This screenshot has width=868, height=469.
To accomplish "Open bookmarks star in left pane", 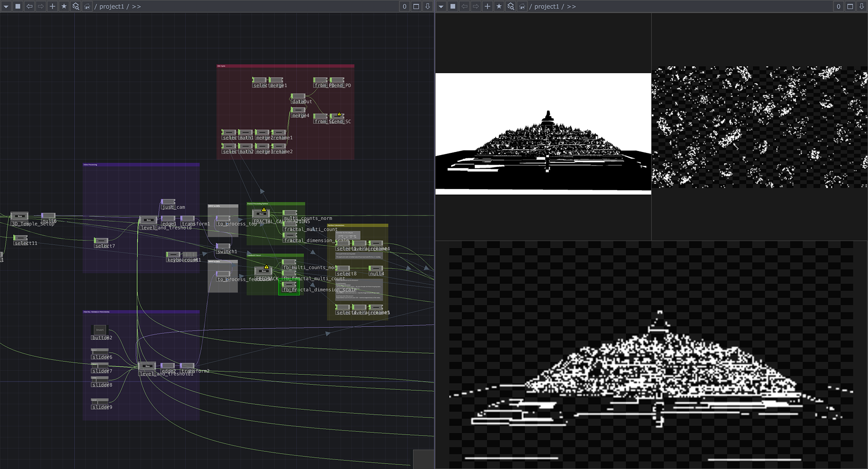I will pyautogui.click(x=64, y=6).
